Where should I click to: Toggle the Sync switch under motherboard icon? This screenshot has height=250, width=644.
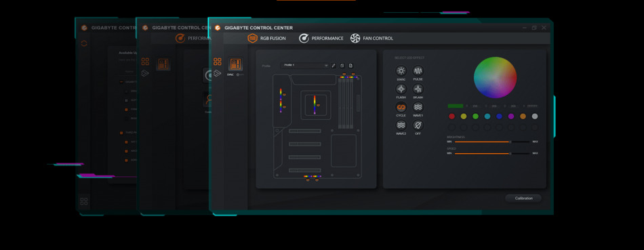point(239,75)
